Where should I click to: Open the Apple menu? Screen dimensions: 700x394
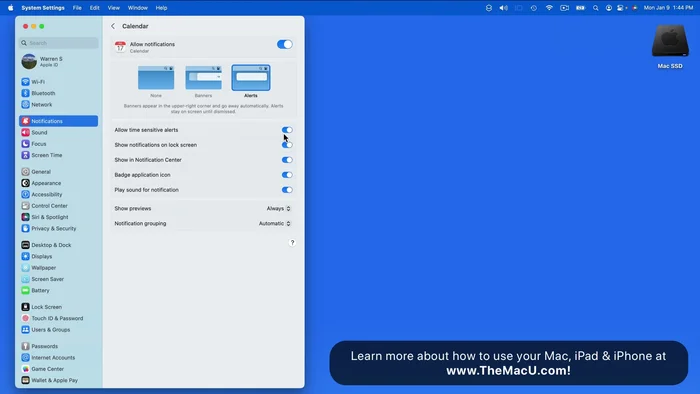(x=11, y=8)
